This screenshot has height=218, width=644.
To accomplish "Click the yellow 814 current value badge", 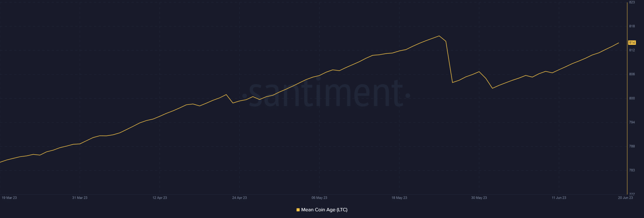I will pos(632,43).
